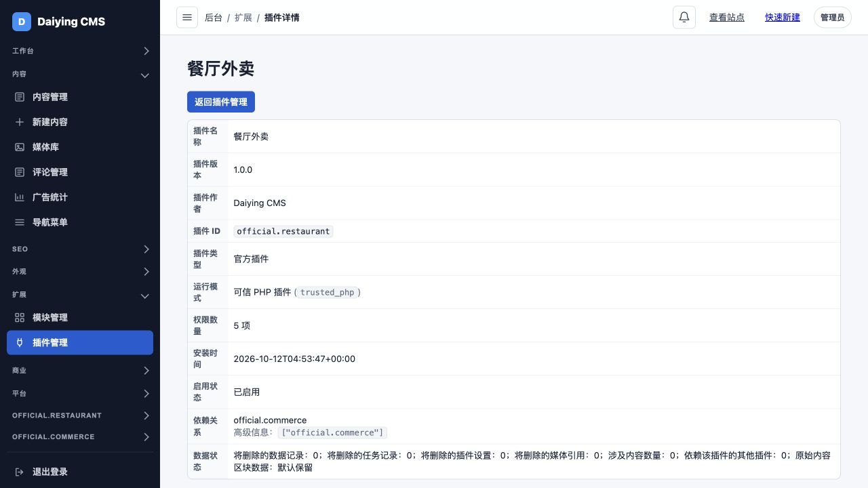This screenshot has height=488, width=868.
Task: Expand the OFFICIAL.RESTAURANT section chevron
Action: [146, 415]
